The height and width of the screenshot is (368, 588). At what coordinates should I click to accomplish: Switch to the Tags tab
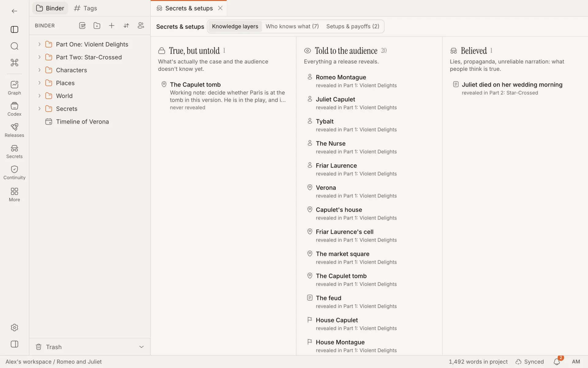pyautogui.click(x=85, y=8)
